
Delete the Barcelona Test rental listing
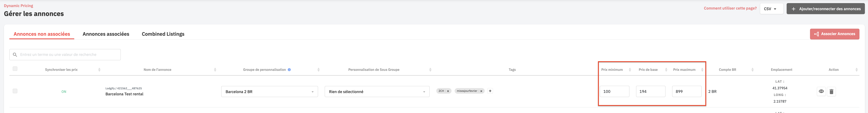tap(831, 92)
